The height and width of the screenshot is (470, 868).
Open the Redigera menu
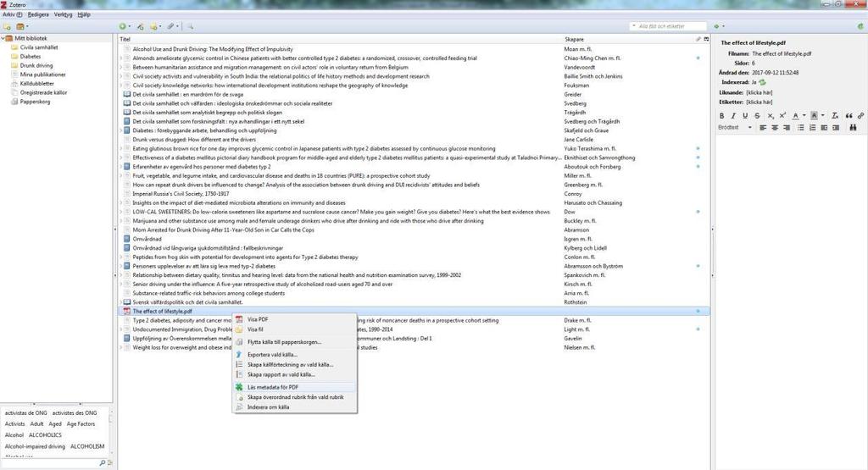pyautogui.click(x=38, y=14)
